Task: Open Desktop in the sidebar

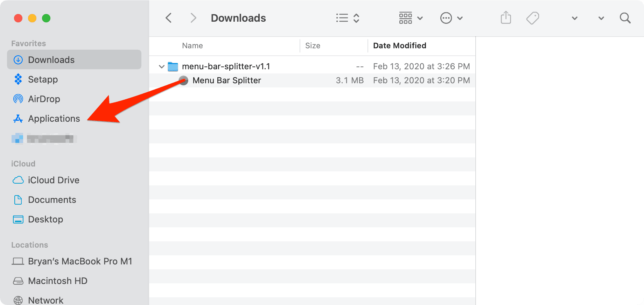Action: click(x=74, y=219)
